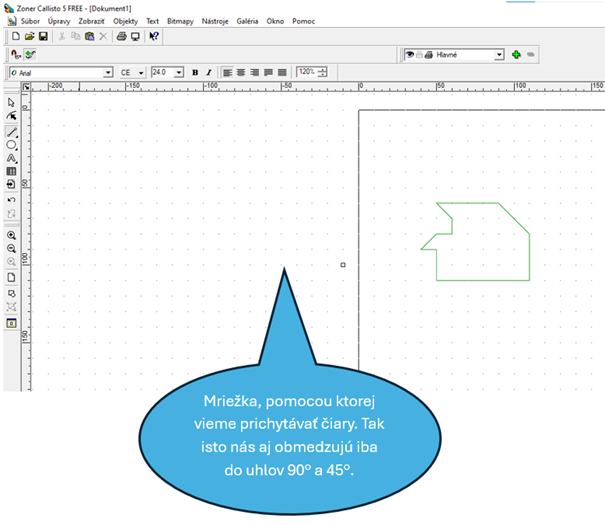
Task: Toggle italic text formatting
Action: 209,73
